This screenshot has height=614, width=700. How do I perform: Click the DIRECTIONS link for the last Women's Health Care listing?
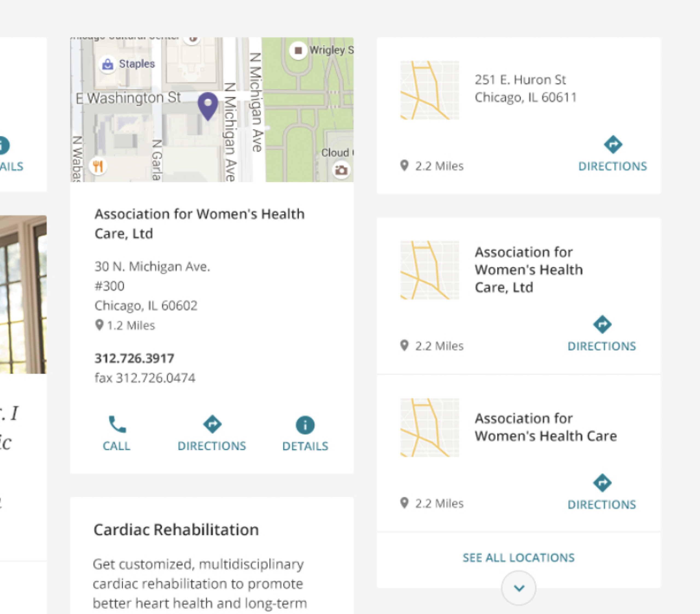point(602,504)
